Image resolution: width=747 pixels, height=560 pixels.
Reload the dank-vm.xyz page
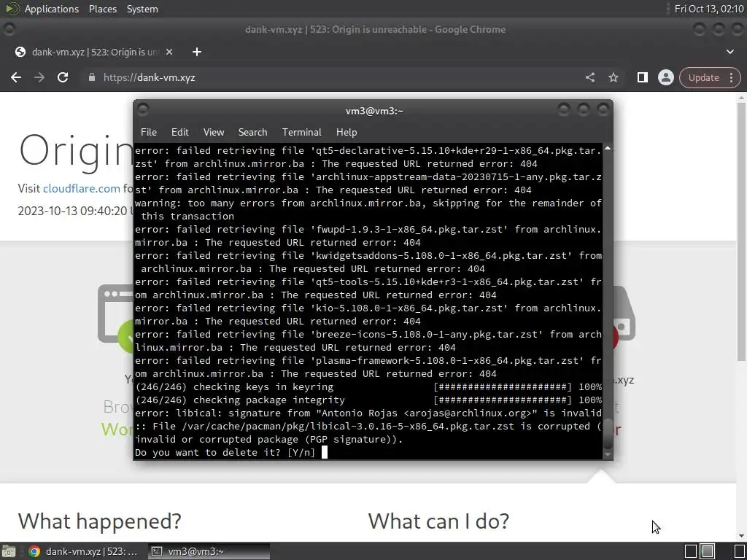click(x=63, y=77)
